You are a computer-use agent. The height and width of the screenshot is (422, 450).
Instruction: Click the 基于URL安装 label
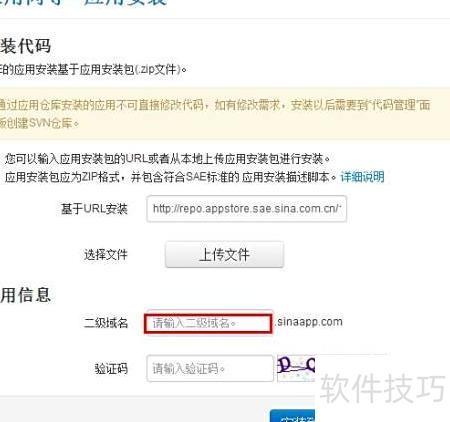(x=94, y=209)
